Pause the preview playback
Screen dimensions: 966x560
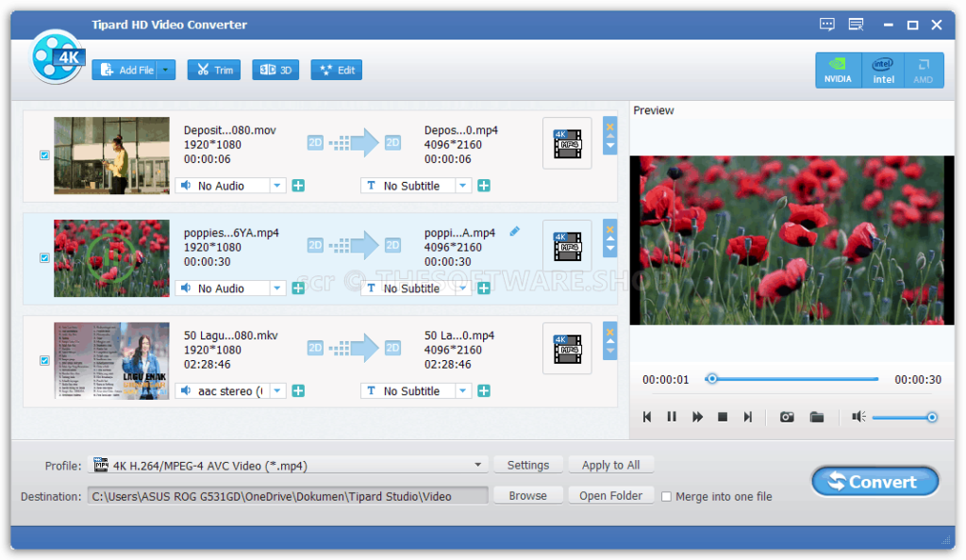(672, 418)
